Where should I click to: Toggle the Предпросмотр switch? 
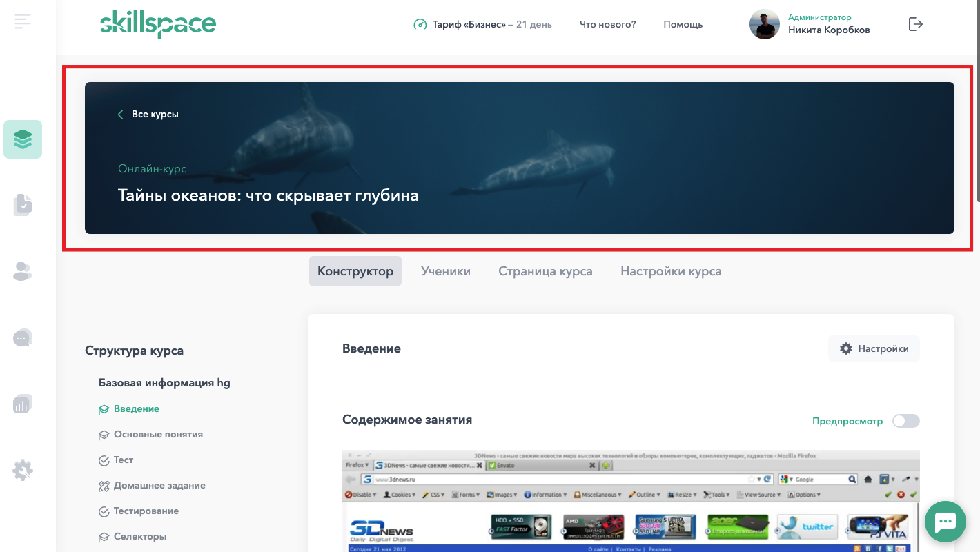pos(905,421)
